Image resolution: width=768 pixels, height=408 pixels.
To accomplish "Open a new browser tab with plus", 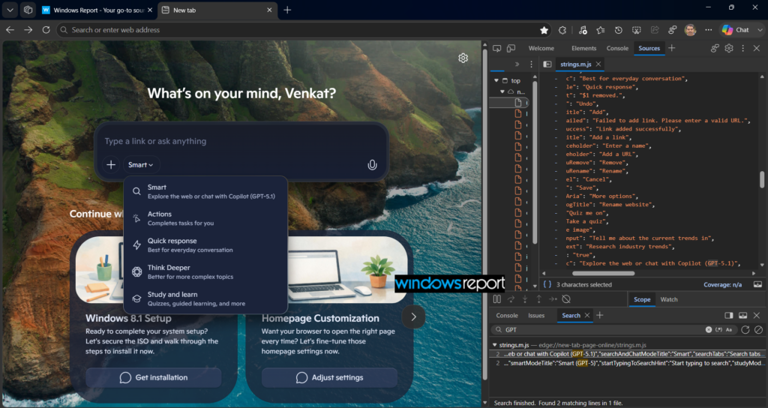I will [288, 10].
